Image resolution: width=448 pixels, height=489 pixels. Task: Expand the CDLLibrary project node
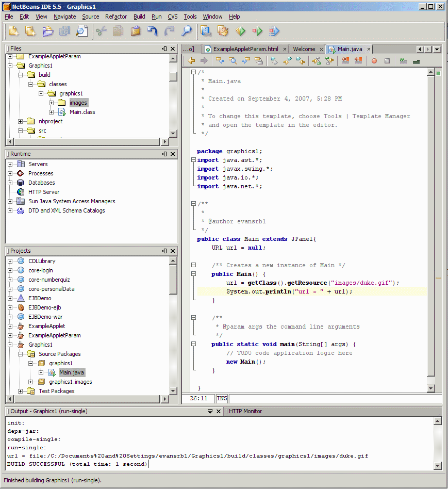tap(10, 261)
